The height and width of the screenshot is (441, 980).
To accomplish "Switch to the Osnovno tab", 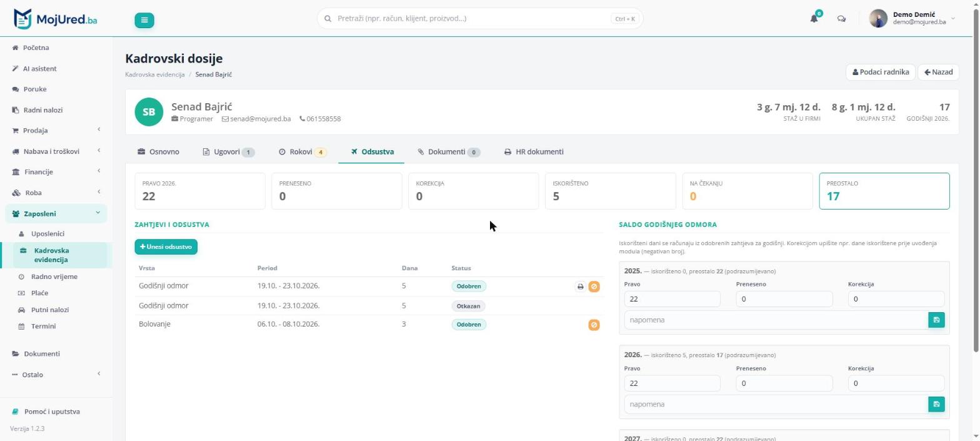I will click(158, 152).
